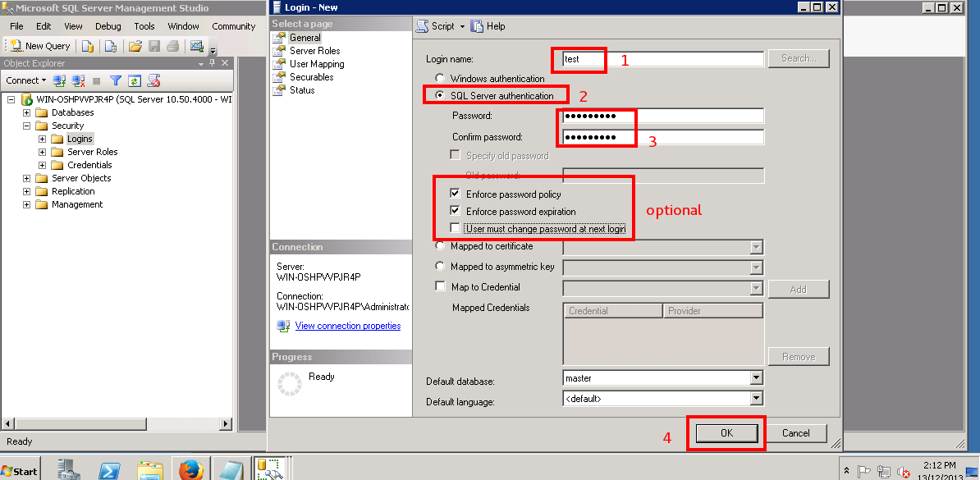
Task: Select the Logins tree item
Action: (x=80, y=139)
